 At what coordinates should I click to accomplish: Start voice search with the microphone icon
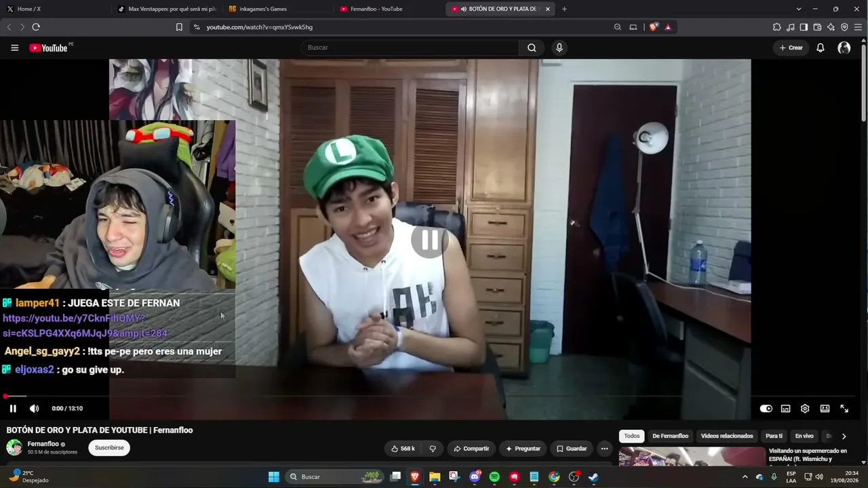point(559,47)
